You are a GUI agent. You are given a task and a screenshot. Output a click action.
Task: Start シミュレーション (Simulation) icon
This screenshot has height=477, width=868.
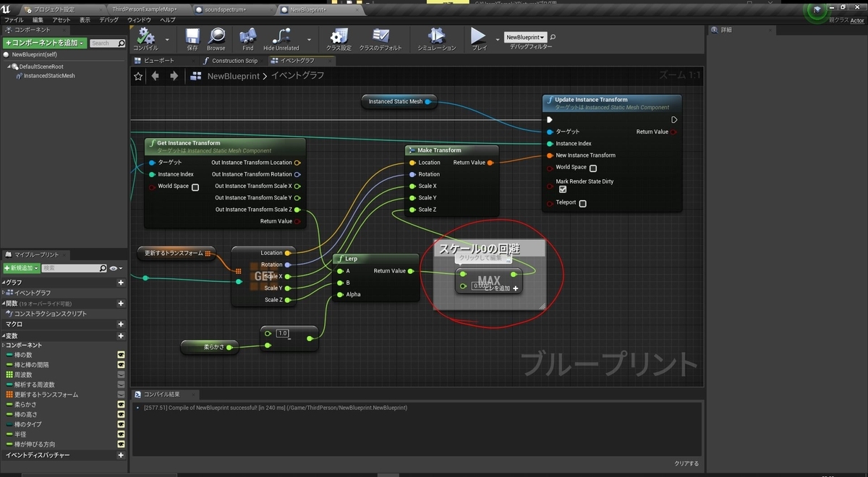tap(436, 36)
